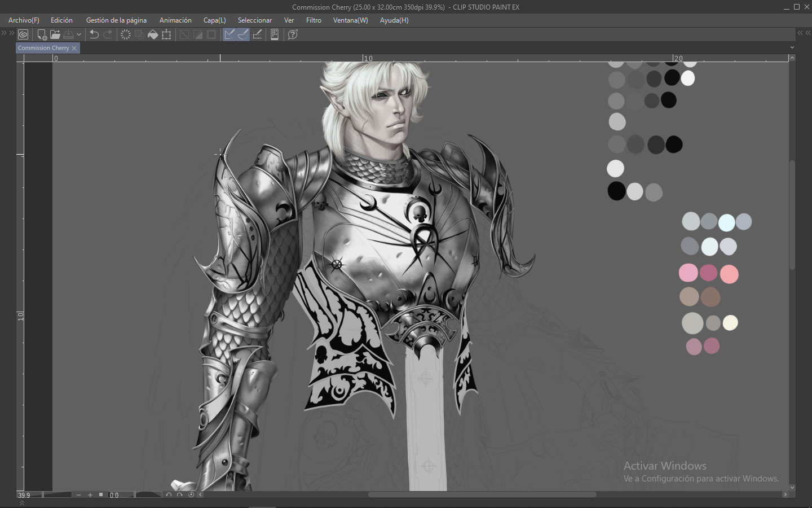The height and width of the screenshot is (508, 812).
Task: Open the canvas tab list dropdown arrow
Action: 792,47
